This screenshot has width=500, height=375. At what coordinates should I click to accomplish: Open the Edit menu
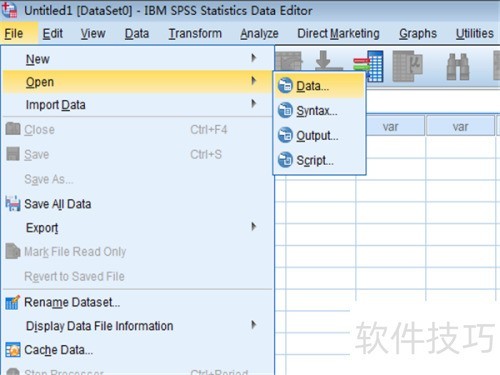tap(52, 33)
